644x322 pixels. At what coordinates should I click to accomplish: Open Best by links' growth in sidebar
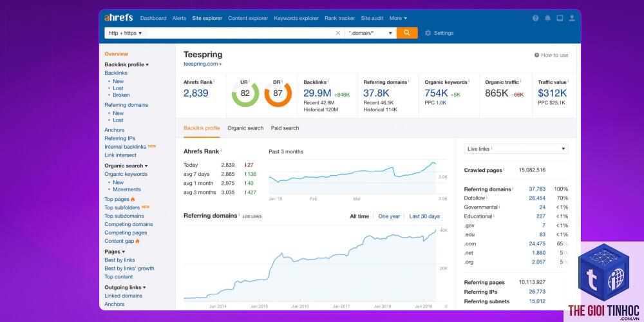click(x=129, y=269)
